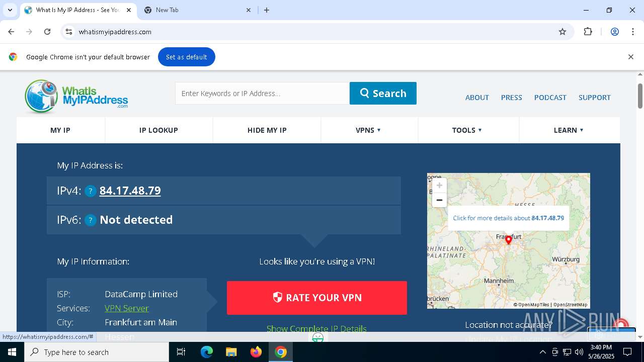The width and height of the screenshot is (644, 362).
Task: Click the Set as default button
Action: (x=187, y=57)
